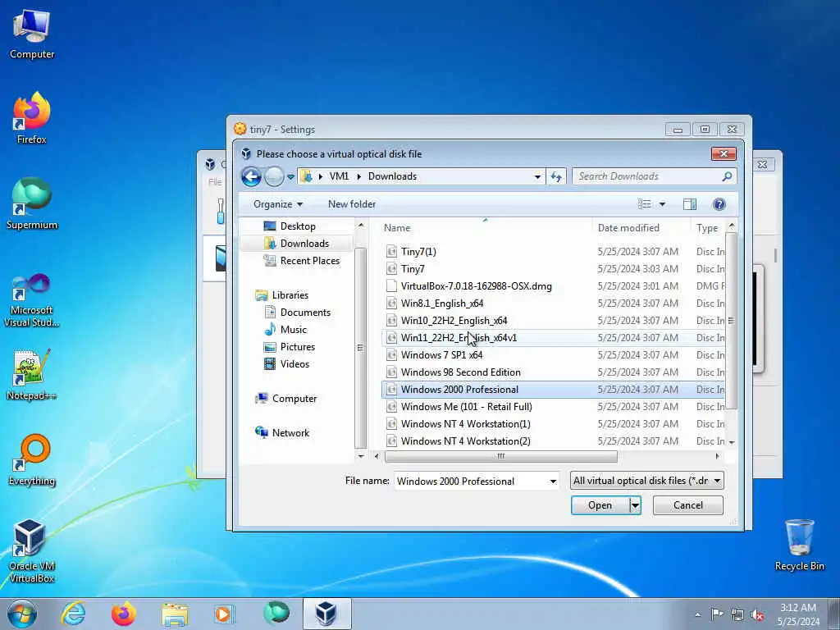
Task: Open the Everything search desktop shortcut
Action: click(32, 459)
